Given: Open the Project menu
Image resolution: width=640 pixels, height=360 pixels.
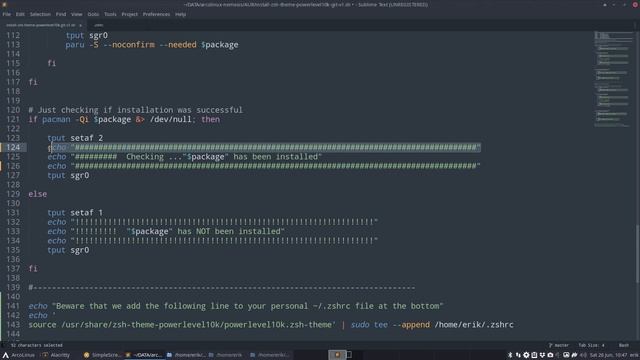Looking at the screenshot, I should coord(130,14).
